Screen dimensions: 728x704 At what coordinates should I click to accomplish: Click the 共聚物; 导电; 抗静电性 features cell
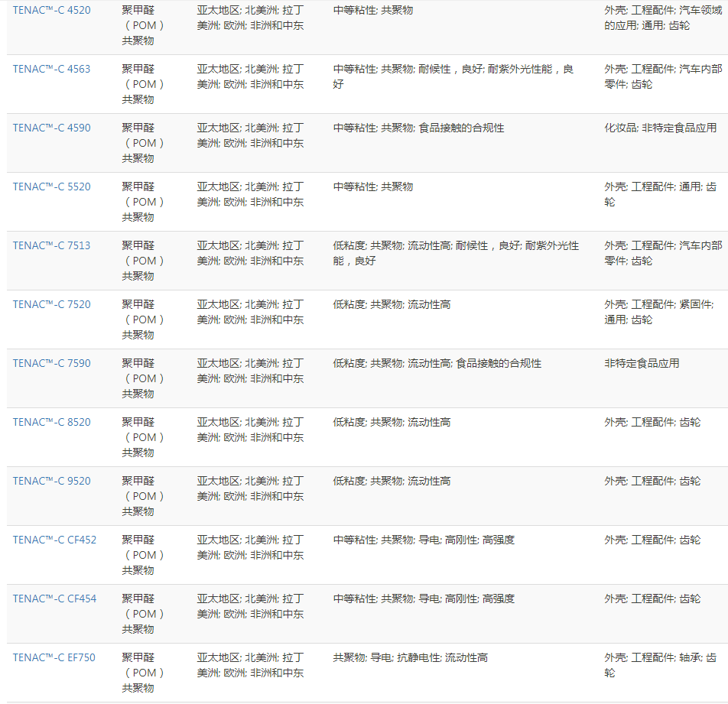410,657
